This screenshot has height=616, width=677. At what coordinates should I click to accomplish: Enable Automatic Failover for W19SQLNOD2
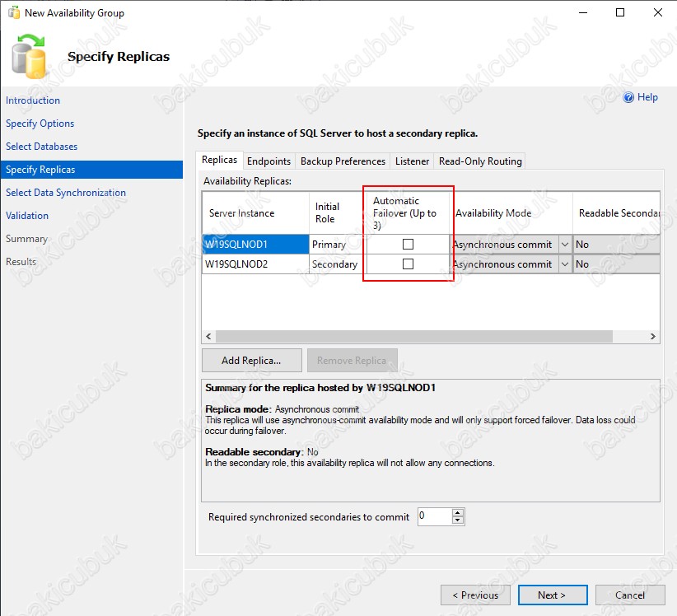tap(408, 264)
